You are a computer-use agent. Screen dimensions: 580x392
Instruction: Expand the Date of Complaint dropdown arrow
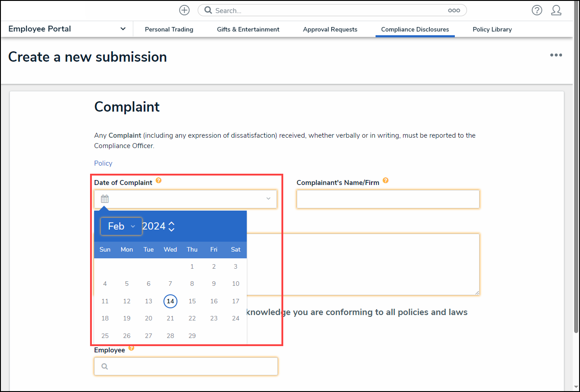(268, 199)
